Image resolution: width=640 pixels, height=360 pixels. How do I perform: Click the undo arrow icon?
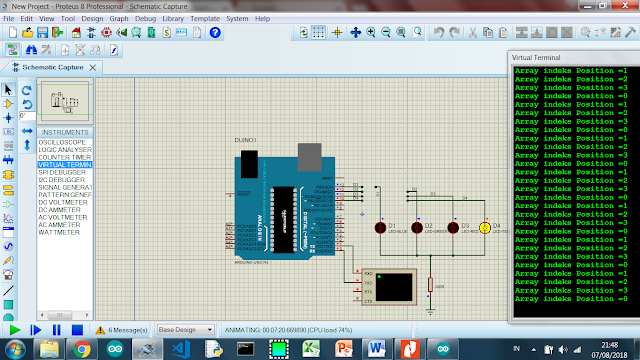click(x=439, y=32)
